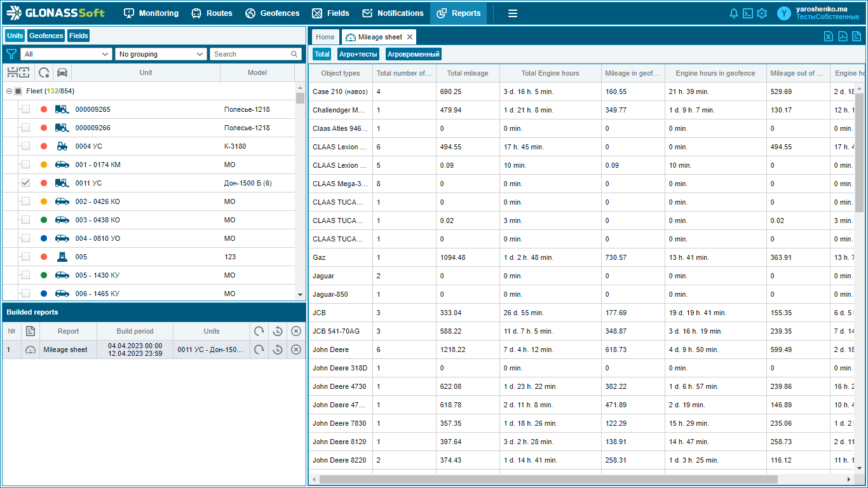Click the GLONASSSoft logo

[56, 13]
